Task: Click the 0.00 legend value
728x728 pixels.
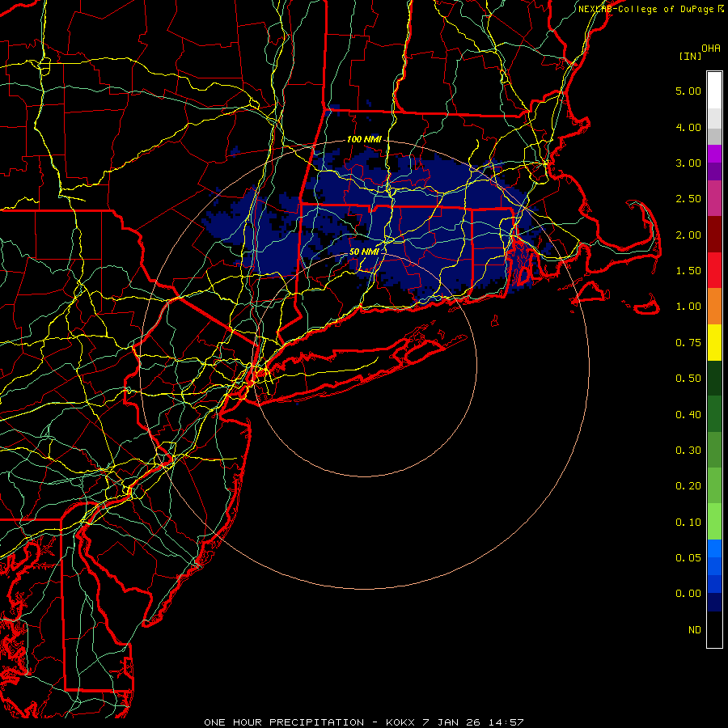Action: pyautogui.click(x=688, y=594)
